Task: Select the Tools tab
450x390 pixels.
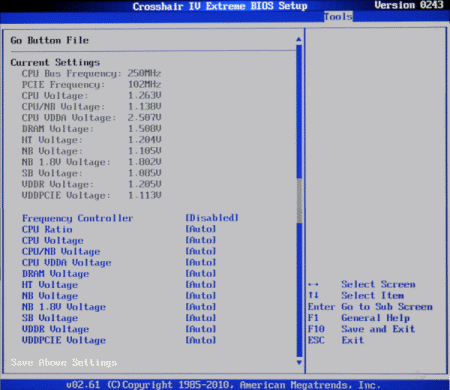Action: click(338, 17)
